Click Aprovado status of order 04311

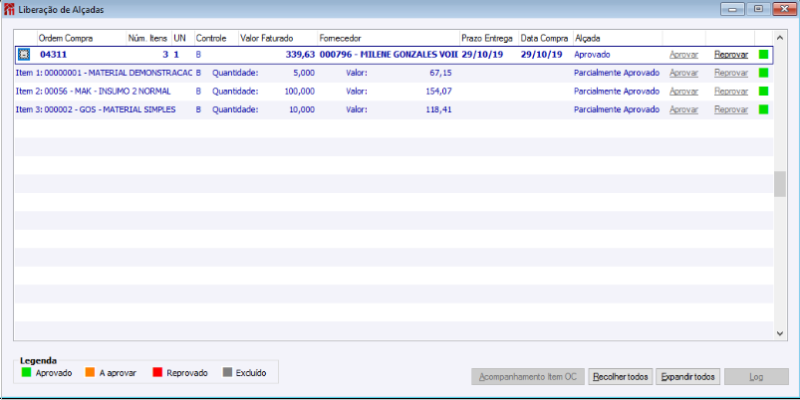[592, 55]
